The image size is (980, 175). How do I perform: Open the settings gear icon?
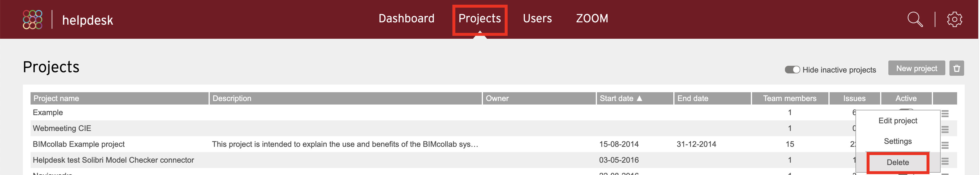pyautogui.click(x=954, y=19)
